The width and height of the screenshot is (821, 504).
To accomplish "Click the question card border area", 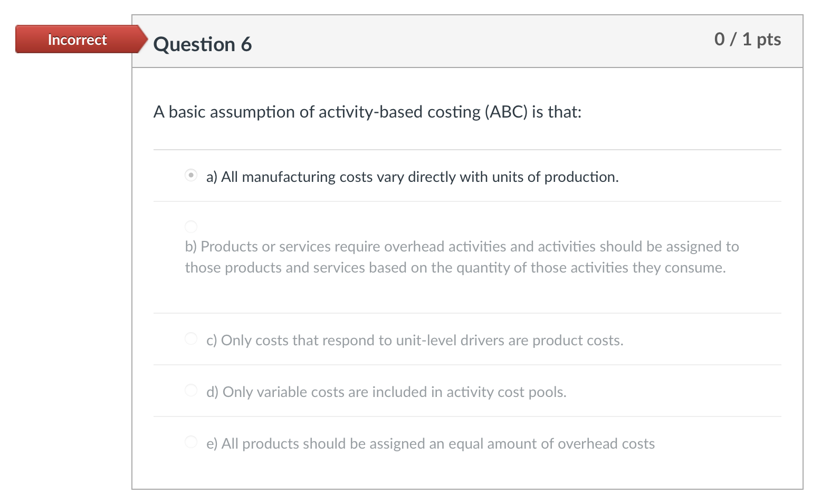I will 132,264.
